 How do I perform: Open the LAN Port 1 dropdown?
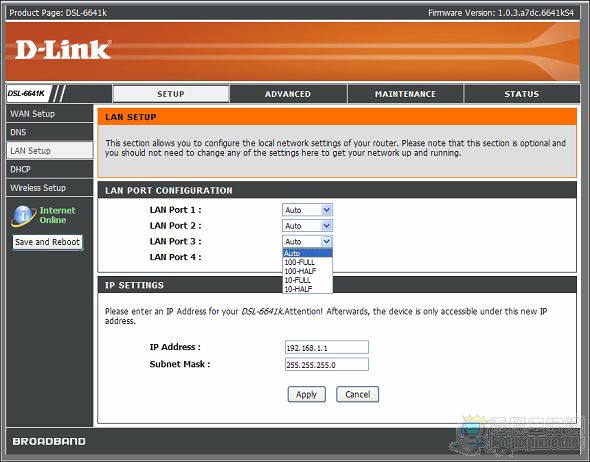point(307,210)
